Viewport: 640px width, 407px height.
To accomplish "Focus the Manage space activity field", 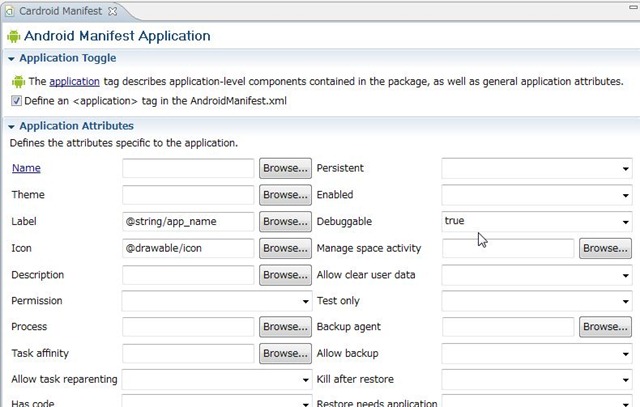I will (507, 248).
